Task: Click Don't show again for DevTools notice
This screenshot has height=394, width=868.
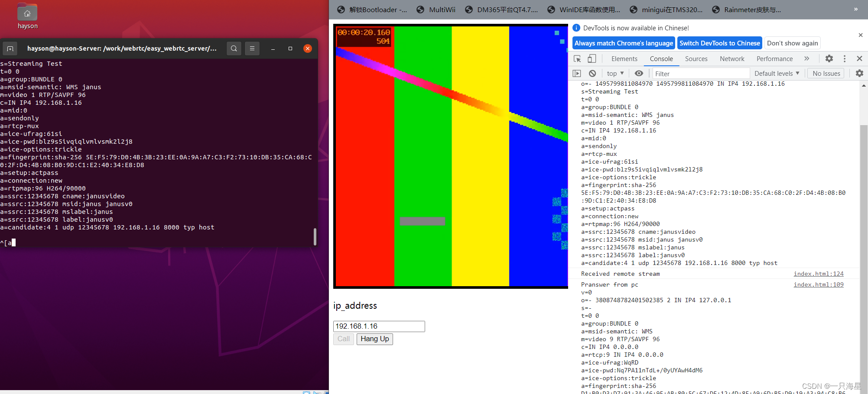Action: click(x=792, y=43)
